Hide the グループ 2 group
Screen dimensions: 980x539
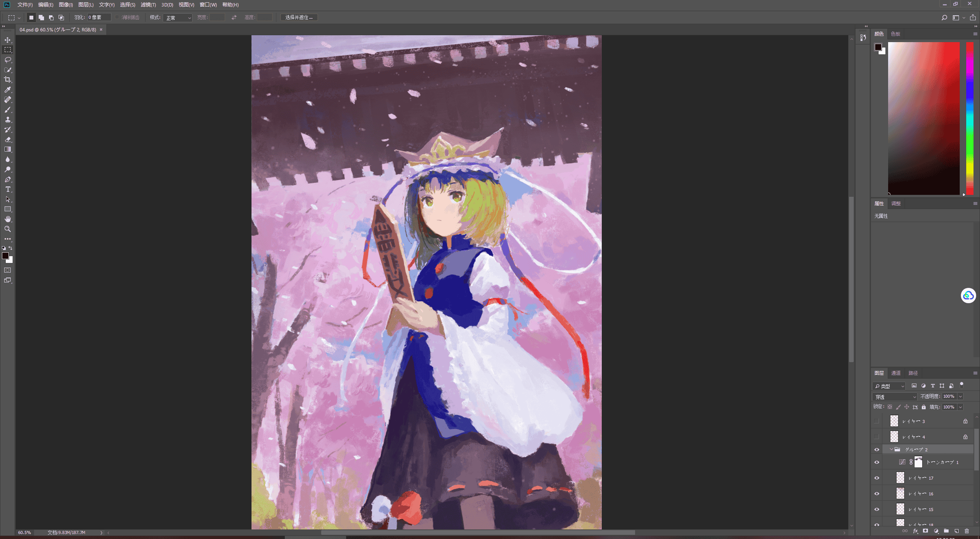[877, 449]
